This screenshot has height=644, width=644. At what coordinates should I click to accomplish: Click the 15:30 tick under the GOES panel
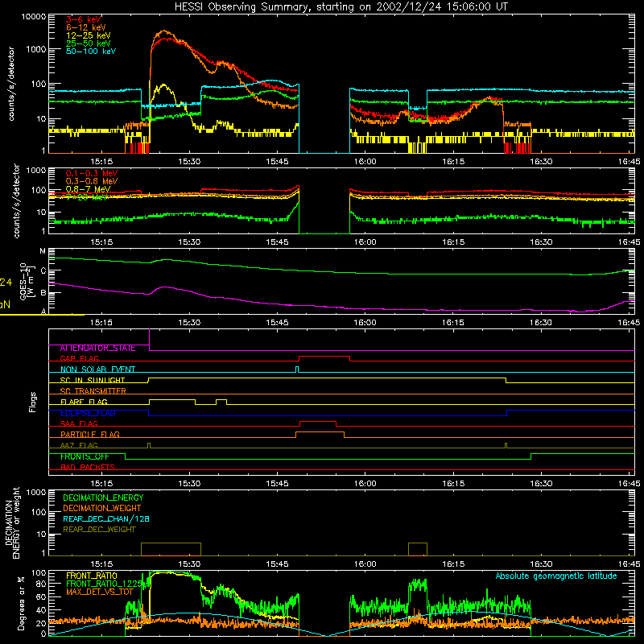[x=189, y=323]
